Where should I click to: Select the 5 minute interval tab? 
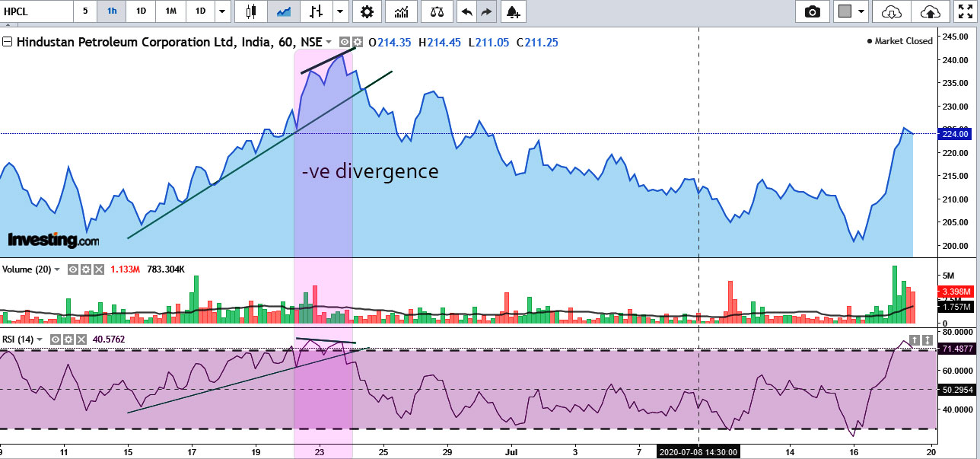click(85, 11)
